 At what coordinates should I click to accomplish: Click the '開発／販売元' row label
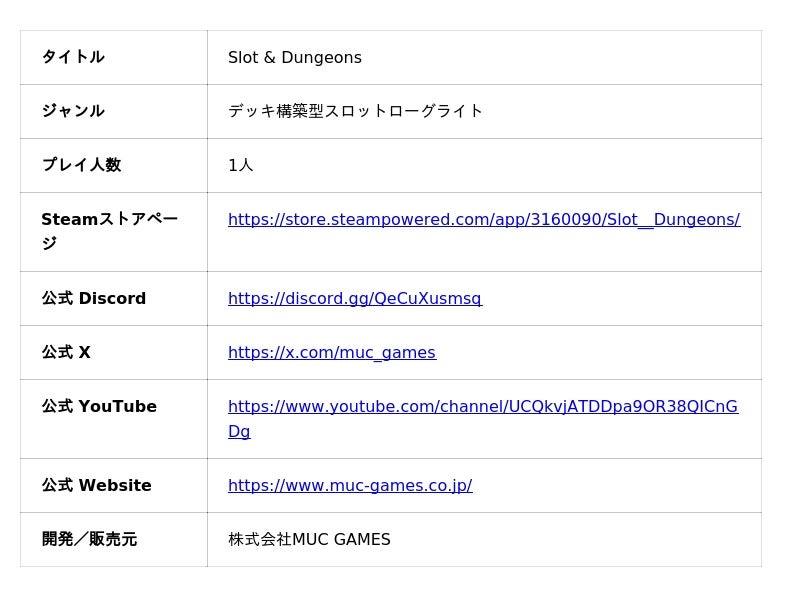pyautogui.click(x=89, y=540)
